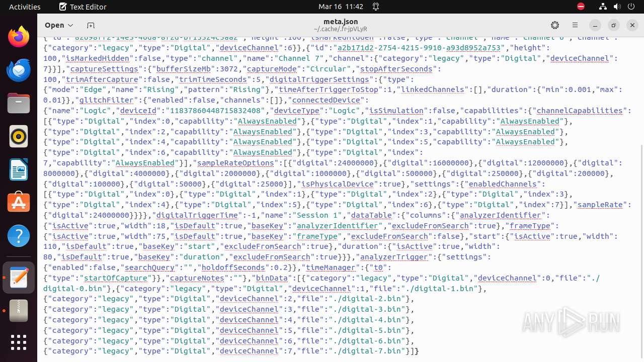
Task: Open the Activities overview
Action: point(25,7)
